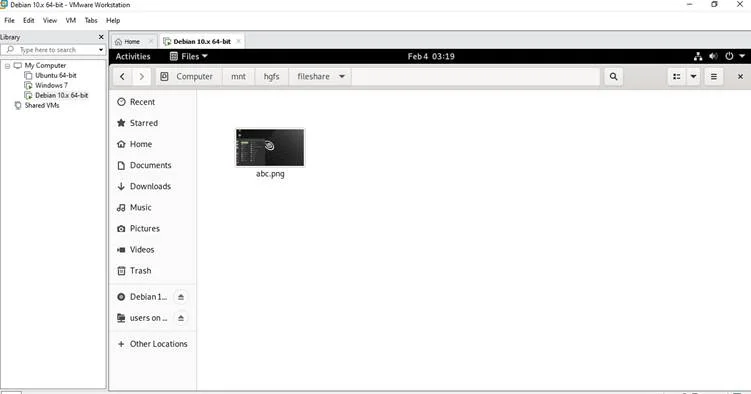The width and height of the screenshot is (751, 394).
Task: Close the Debian 10.x 64-bit tab
Action: point(239,42)
